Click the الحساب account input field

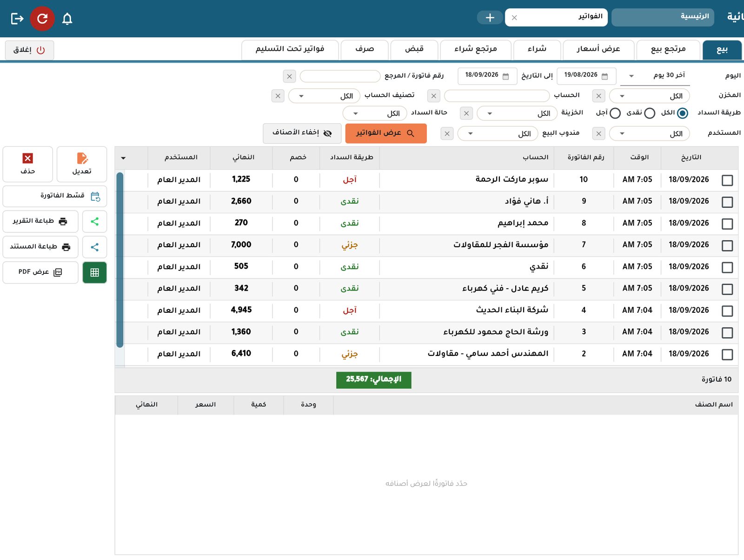point(497,96)
